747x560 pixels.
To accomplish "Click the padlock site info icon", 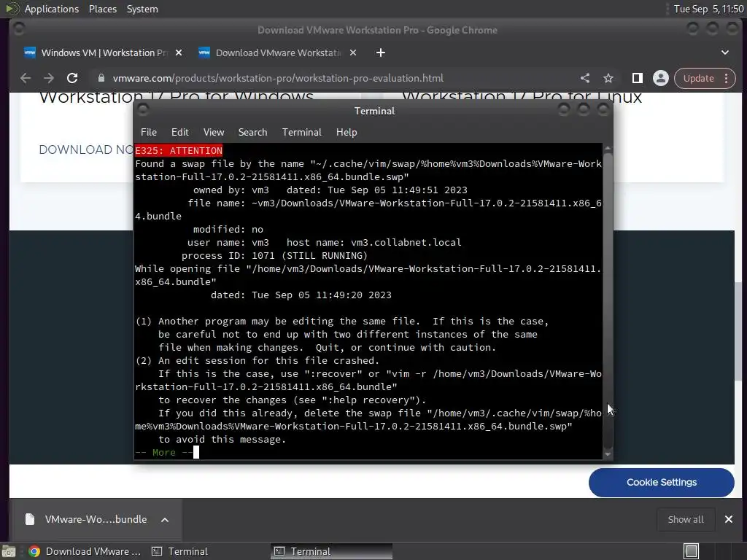I will click(x=101, y=78).
